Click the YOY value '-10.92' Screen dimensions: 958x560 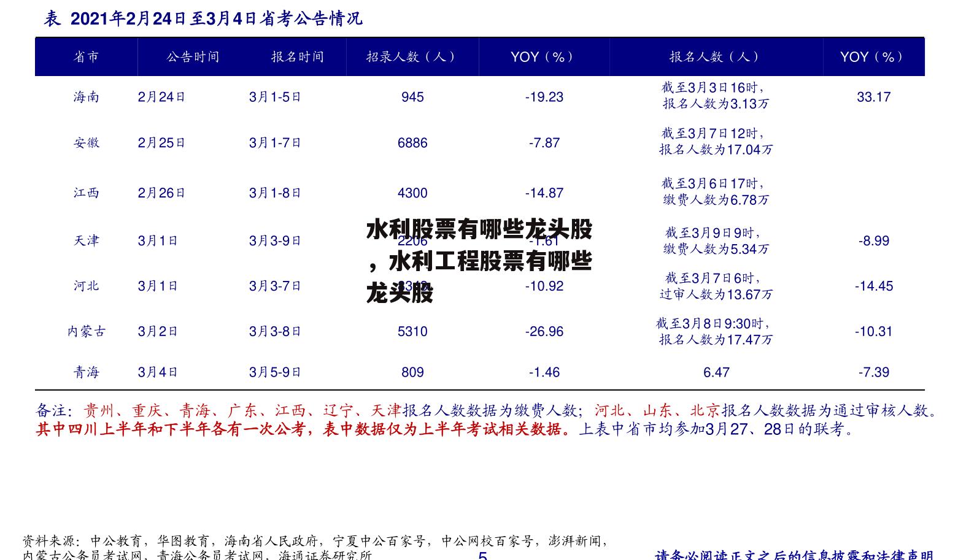pyautogui.click(x=544, y=286)
